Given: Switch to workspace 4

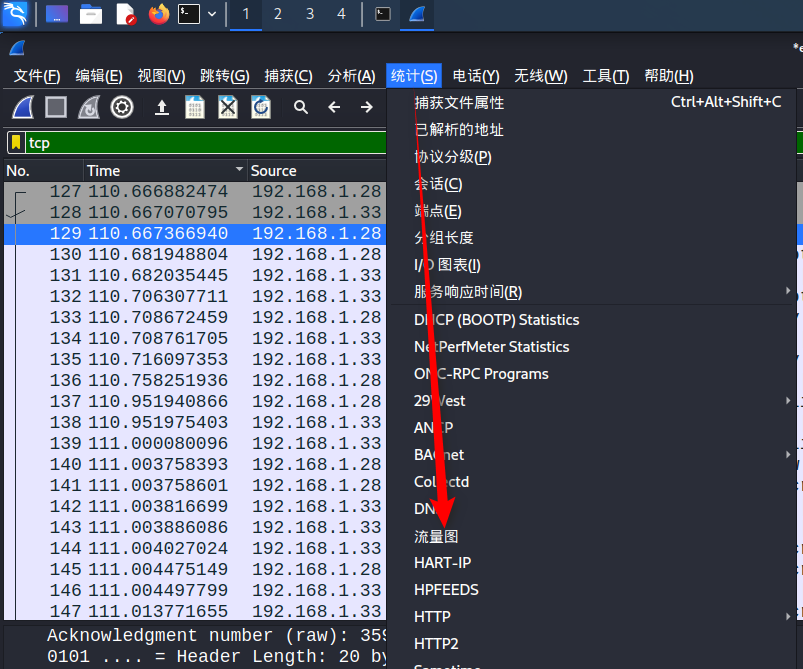Looking at the screenshot, I should (x=342, y=14).
